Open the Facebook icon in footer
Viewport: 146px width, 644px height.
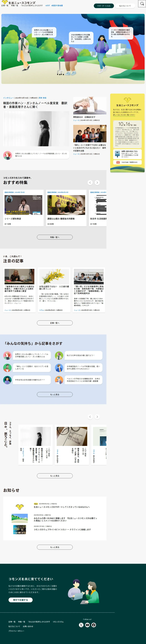[94, 625]
